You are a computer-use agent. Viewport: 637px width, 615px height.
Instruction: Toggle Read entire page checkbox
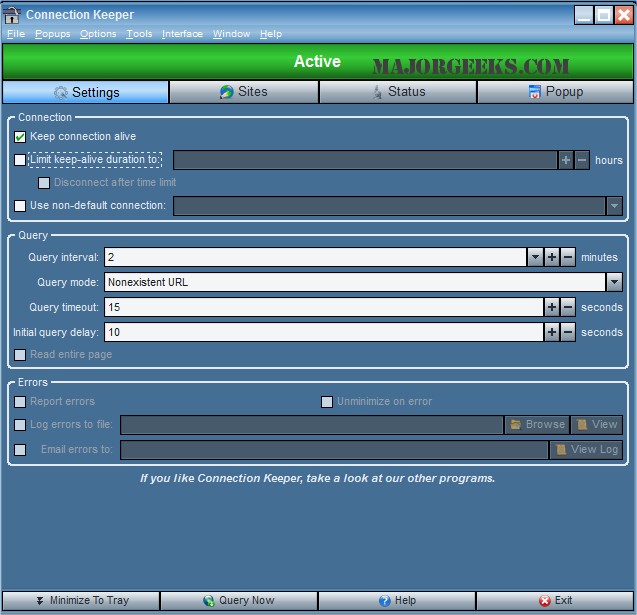point(20,355)
